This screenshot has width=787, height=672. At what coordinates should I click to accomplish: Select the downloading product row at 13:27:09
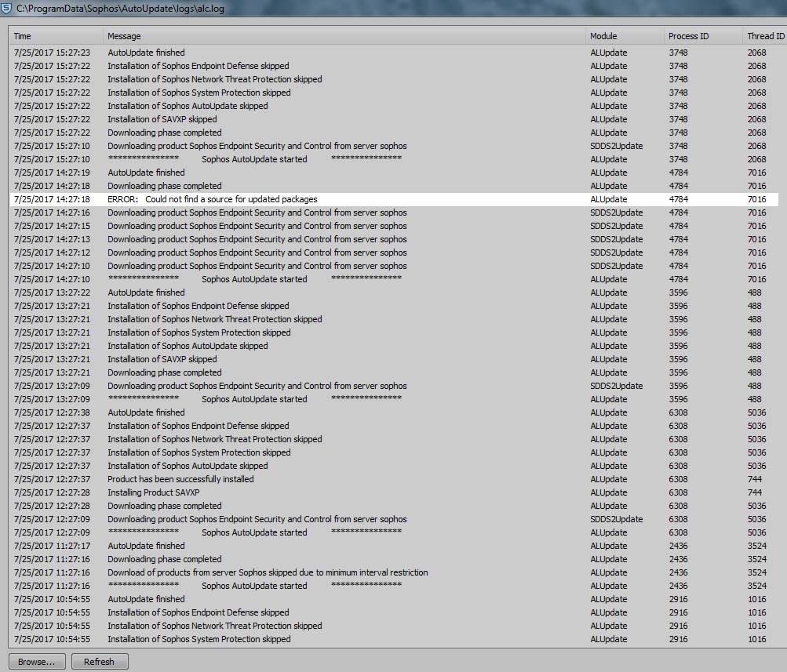tap(394, 386)
